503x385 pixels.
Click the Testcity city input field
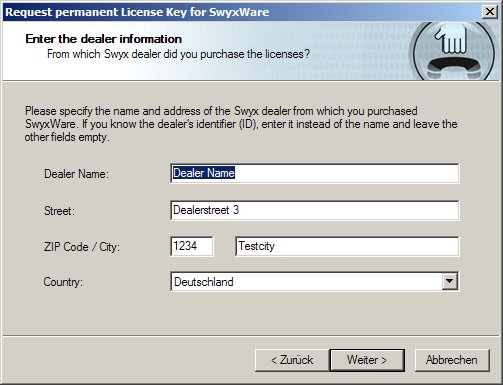[x=347, y=246]
